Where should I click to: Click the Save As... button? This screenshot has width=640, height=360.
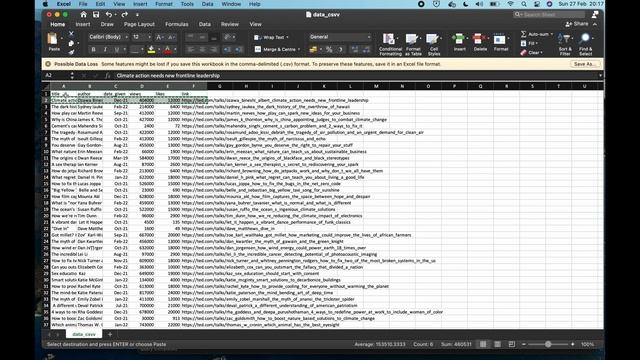point(584,64)
